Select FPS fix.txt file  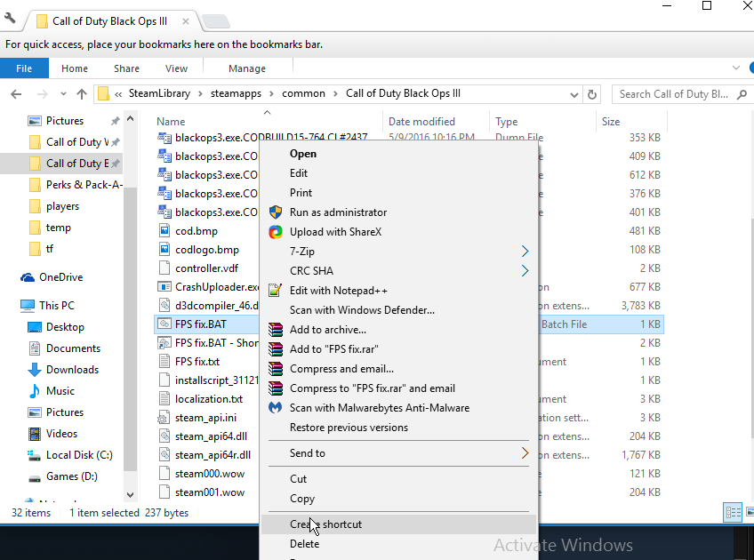tap(197, 362)
